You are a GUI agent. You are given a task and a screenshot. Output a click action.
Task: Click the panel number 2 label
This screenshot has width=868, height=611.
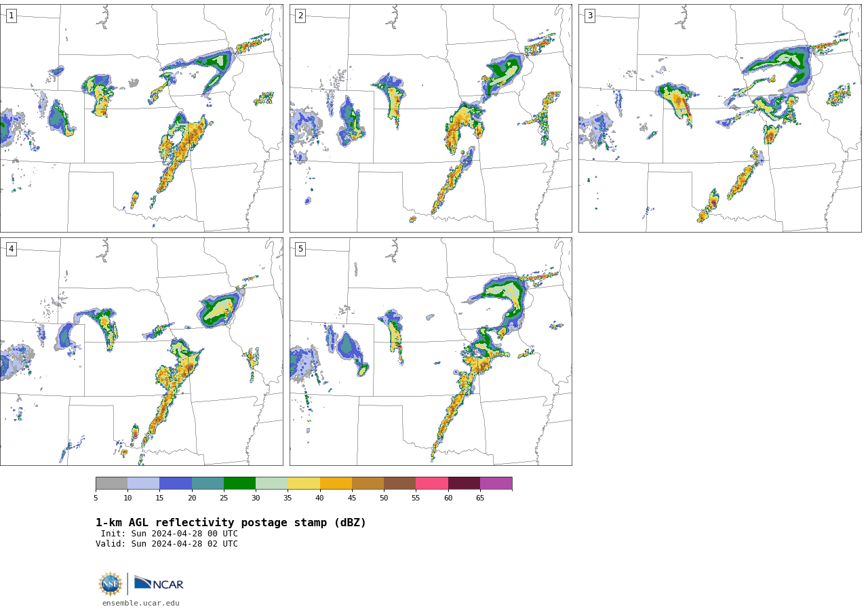click(x=300, y=16)
